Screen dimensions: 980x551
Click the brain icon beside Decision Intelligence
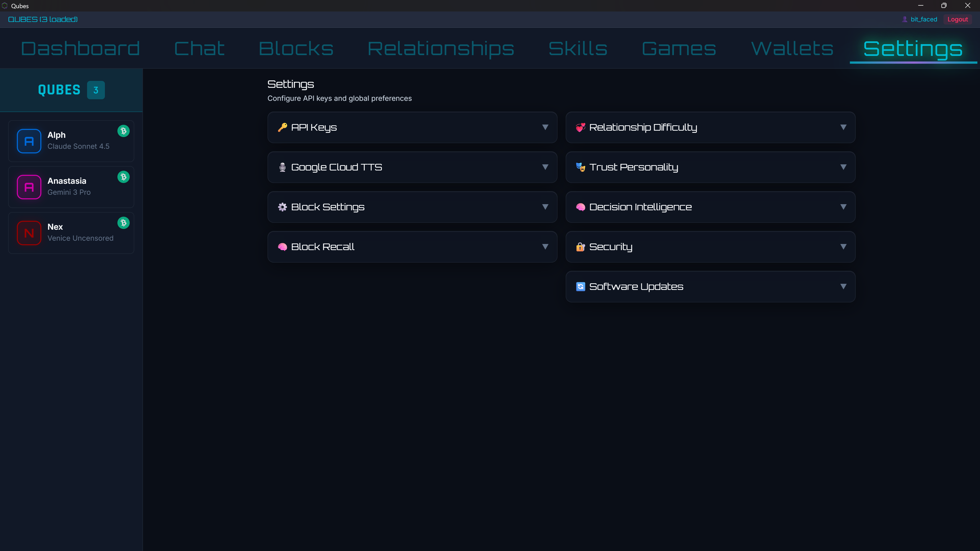pyautogui.click(x=580, y=207)
